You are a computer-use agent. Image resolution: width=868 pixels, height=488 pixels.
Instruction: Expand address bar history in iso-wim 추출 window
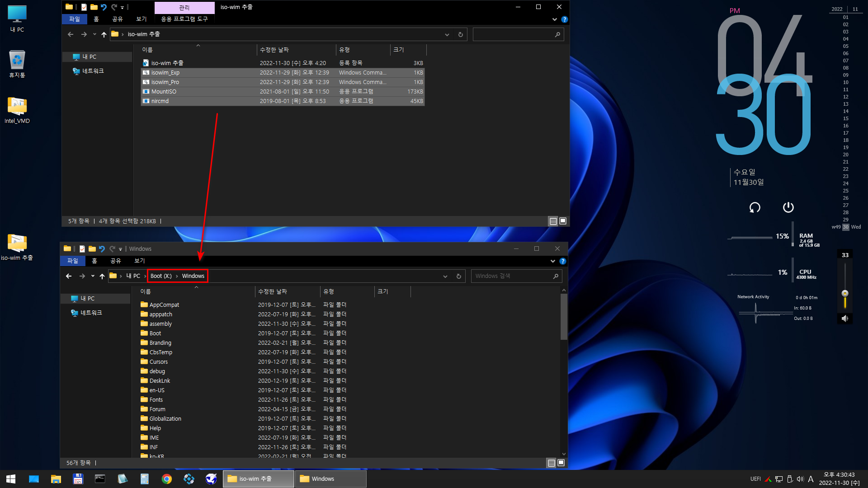pyautogui.click(x=447, y=34)
